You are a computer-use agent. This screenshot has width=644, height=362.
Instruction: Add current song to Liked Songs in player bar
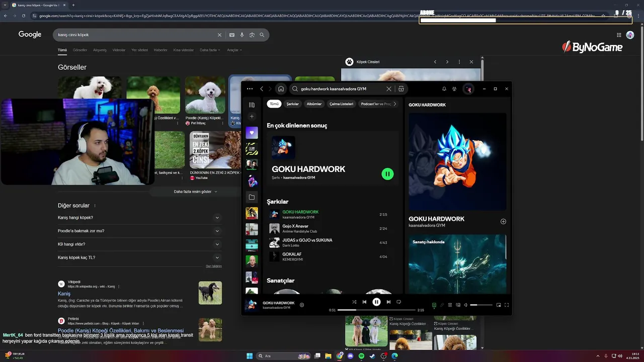[x=302, y=305]
